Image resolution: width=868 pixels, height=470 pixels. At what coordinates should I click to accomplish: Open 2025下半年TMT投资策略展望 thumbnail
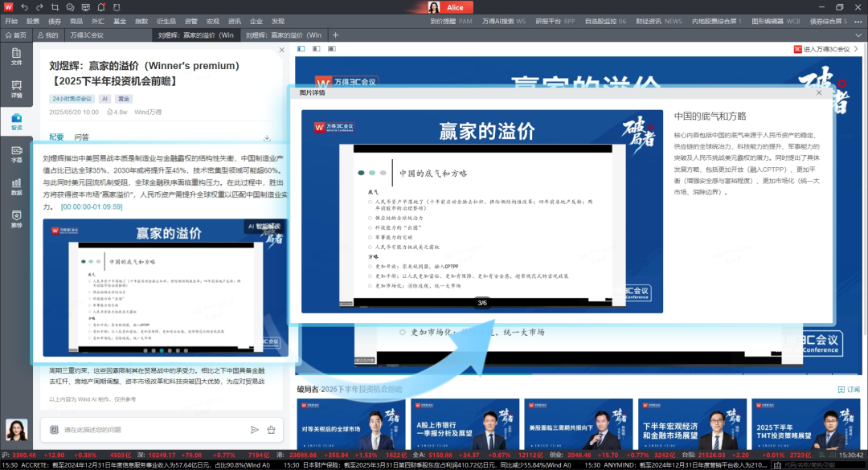click(807, 424)
